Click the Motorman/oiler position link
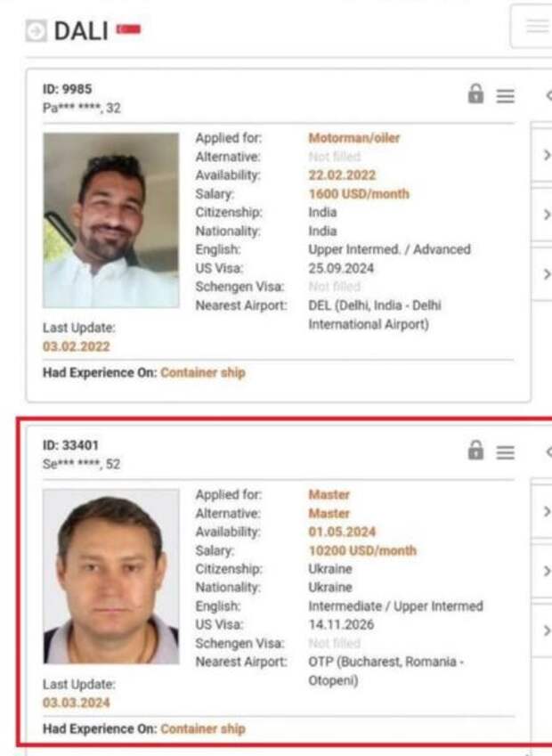This screenshot has width=552, height=756. tap(354, 138)
